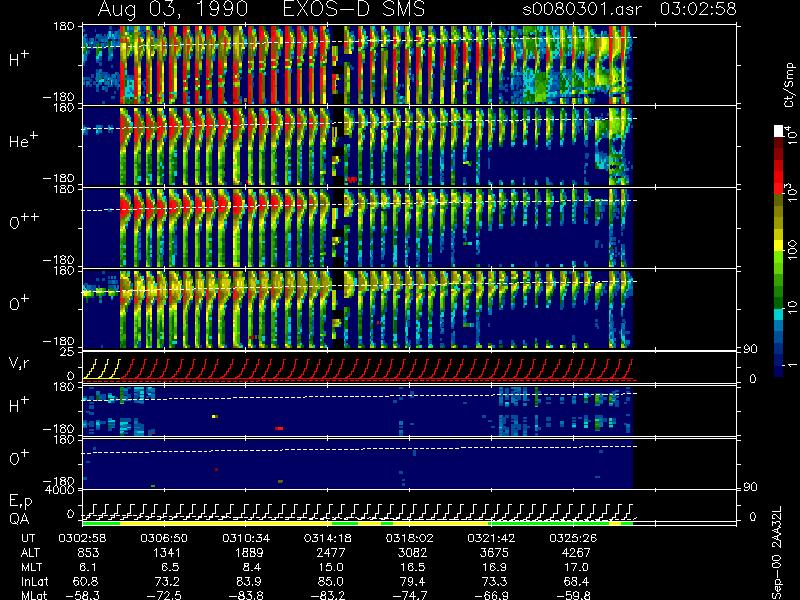The image size is (800, 600).
Task: Click the InLat value "68.4"
Action: pos(576,582)
